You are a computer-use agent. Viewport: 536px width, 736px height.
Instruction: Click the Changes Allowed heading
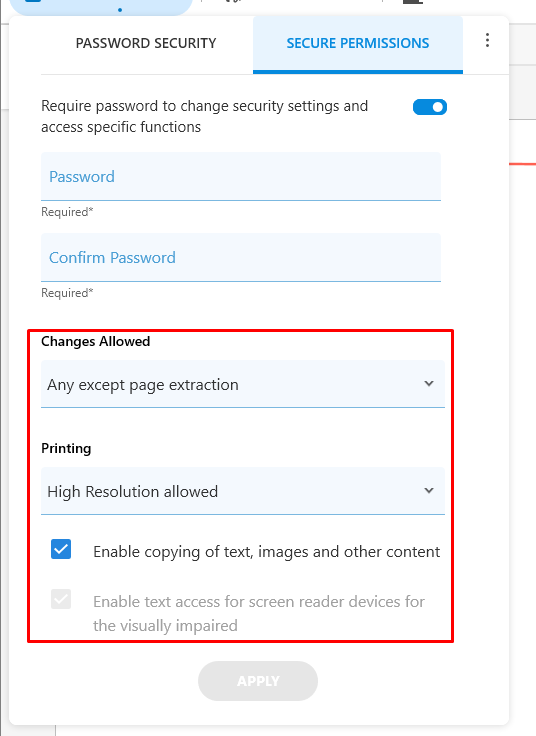pyautogui.click(x=96, y=341)
